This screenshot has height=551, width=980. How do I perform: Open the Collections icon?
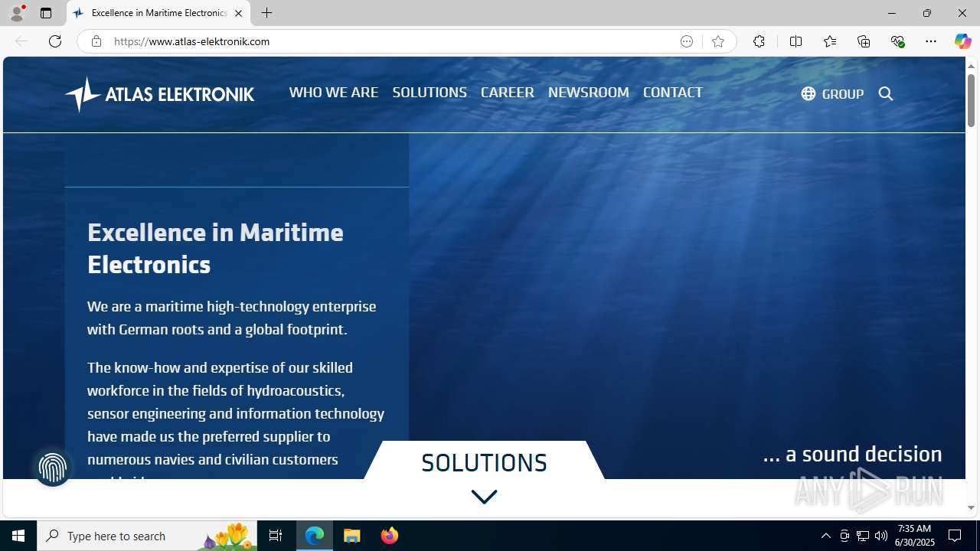[x=864, y=41]
